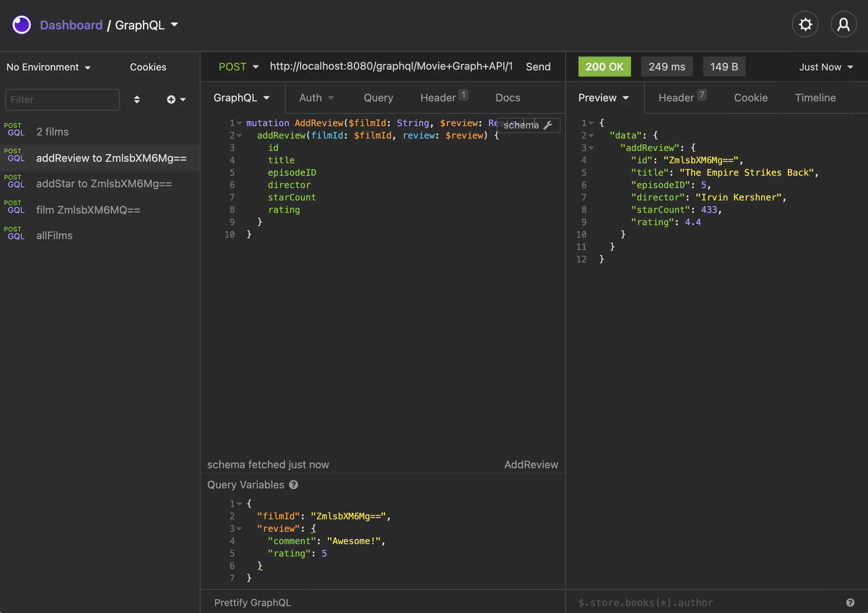Viewport: 868px width, 613px height.
Task: Click the plus create request icon
Action: (171, 99)
